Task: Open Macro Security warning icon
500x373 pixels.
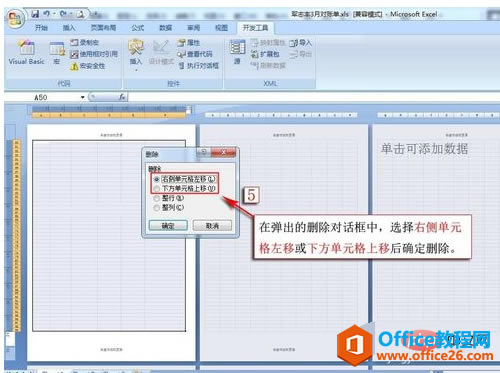Action: 74,66
